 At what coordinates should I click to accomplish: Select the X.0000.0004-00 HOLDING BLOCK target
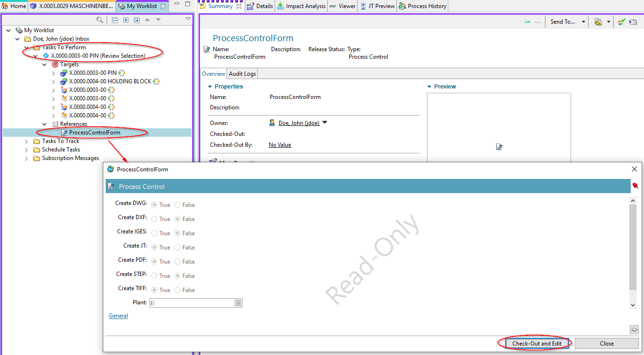[x=110, y=81]
